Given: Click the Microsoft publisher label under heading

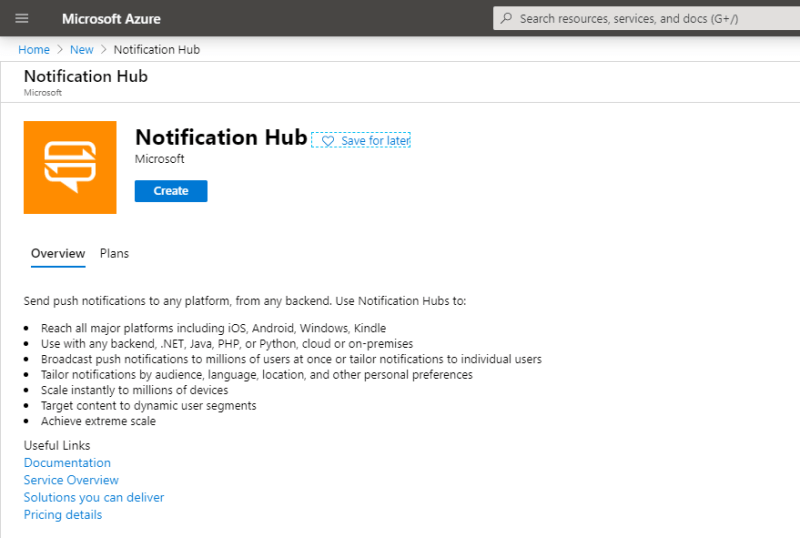Looking at the screenshot, I should click(x=159, y=159).
